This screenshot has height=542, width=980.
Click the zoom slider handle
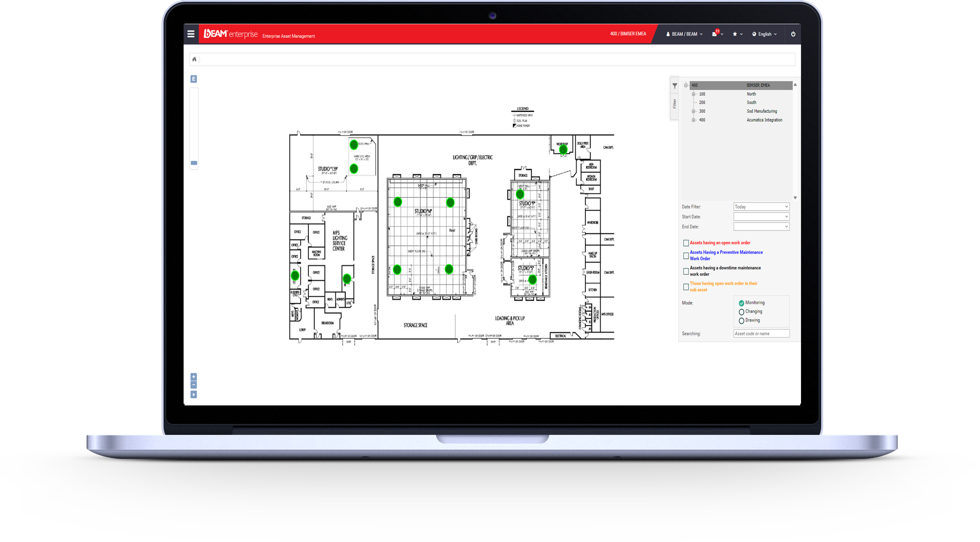click(x=194, y=163)
